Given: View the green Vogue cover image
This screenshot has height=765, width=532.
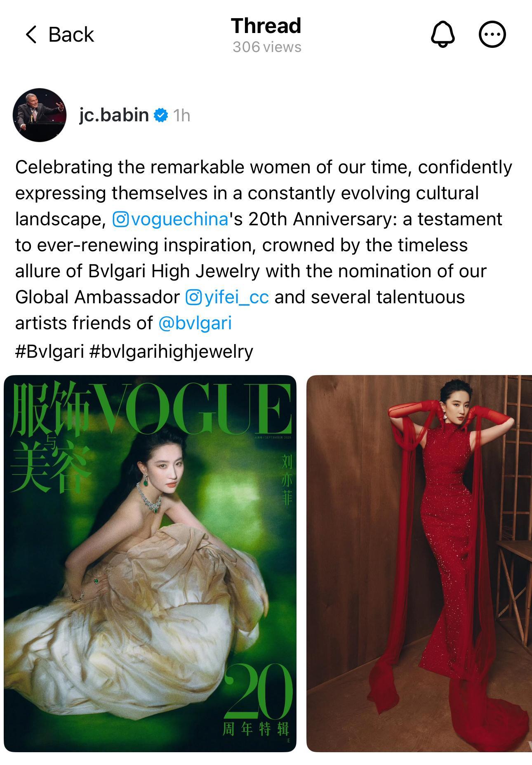Looking at the screenshot, I should (x=150, y=563).
